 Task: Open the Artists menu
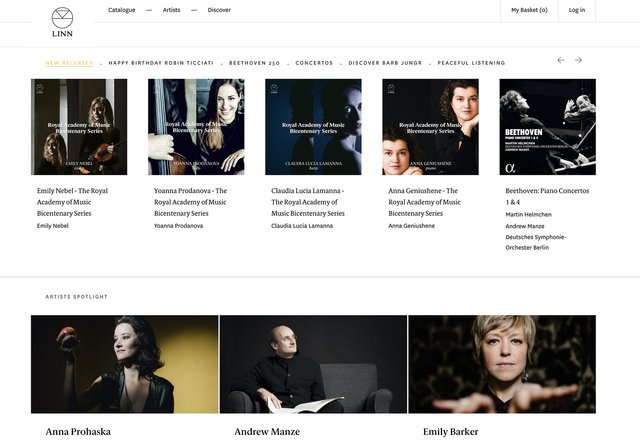(171, 10)
